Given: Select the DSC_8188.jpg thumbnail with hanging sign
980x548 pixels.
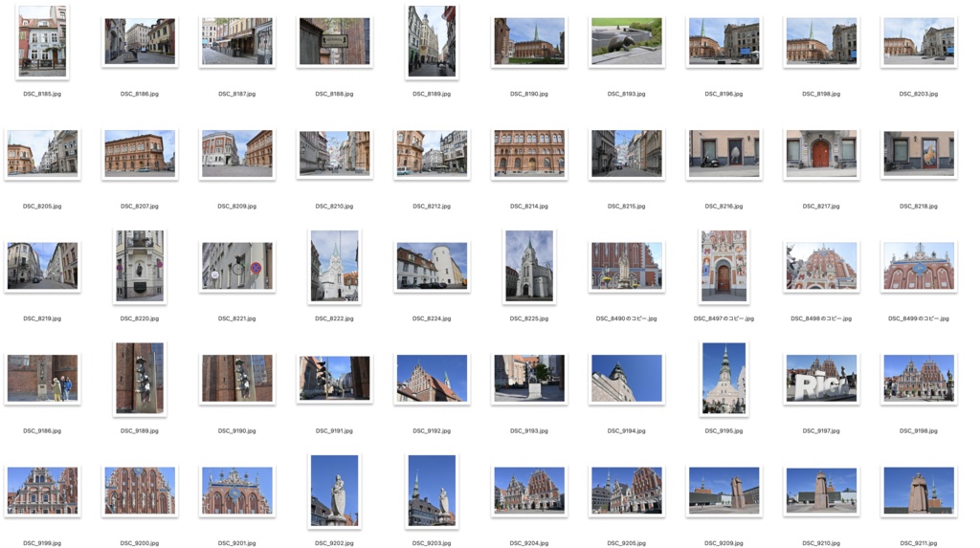Looking at the screenshot, I should pyautogui.click(x=335, y=41).
